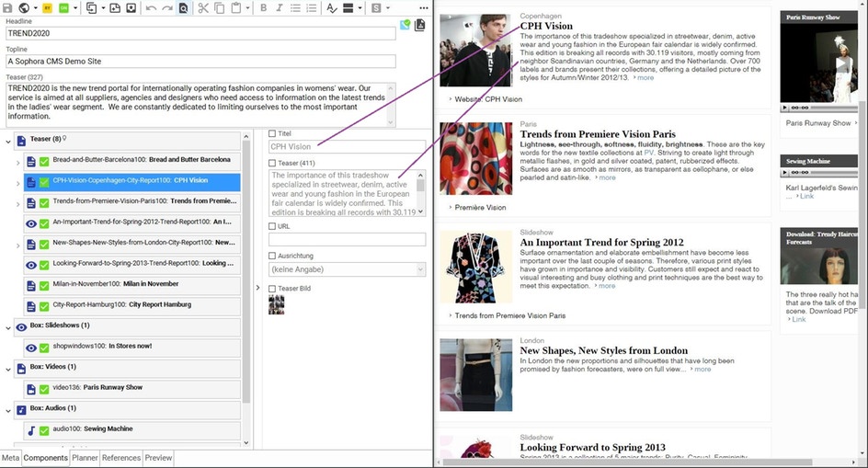This screenshot has height=468, width=868.
Task: Switch to the Components tab
Action: coord(45,458)
